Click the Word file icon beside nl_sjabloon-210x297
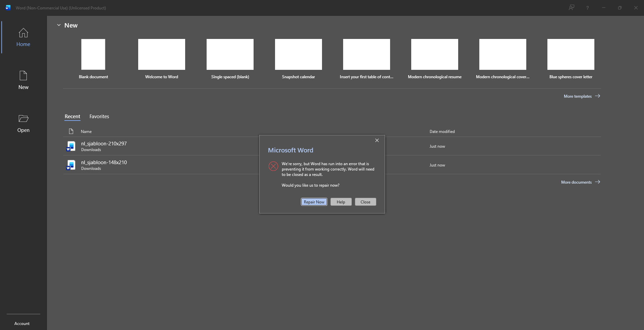The image size is (644, 330). 71,146
